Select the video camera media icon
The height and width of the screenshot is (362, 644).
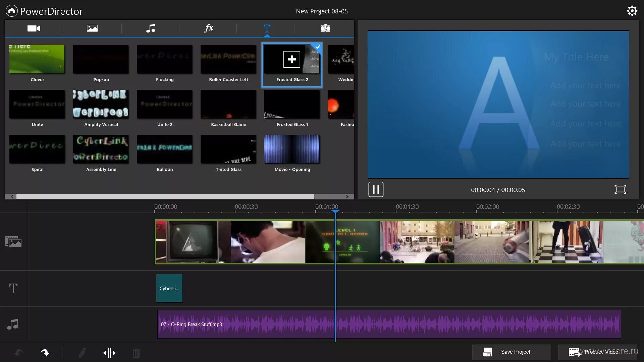coord(34,28)
